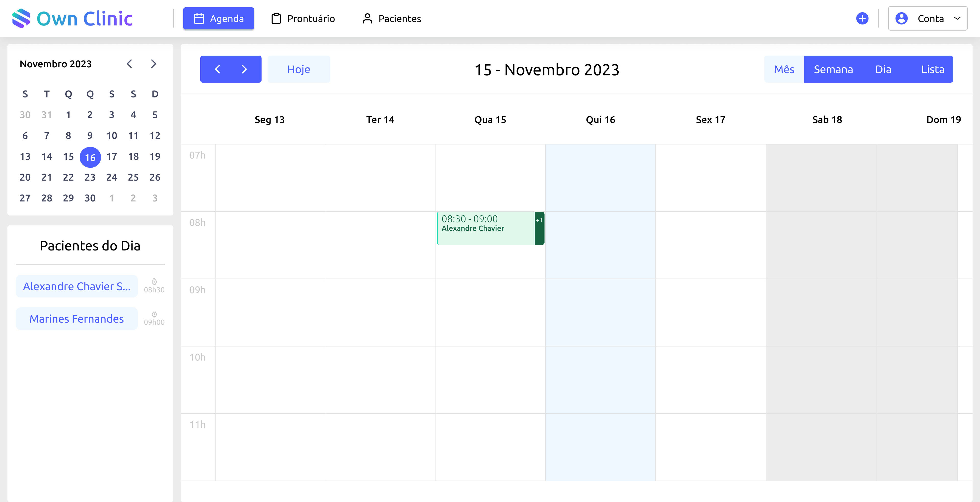980x502 pixels.
Task: Click the right arrow to view next week
Action: tap(244, 69)
